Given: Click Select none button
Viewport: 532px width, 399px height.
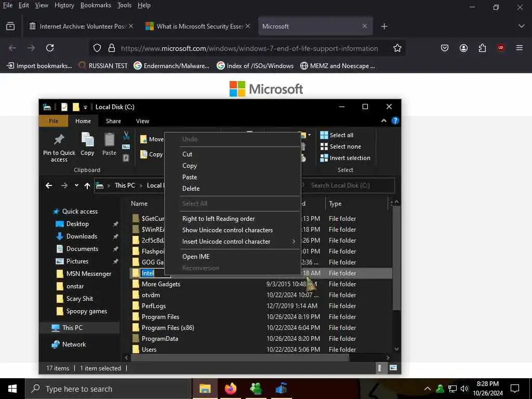Looking at the screenshot, I should point(341,147).
